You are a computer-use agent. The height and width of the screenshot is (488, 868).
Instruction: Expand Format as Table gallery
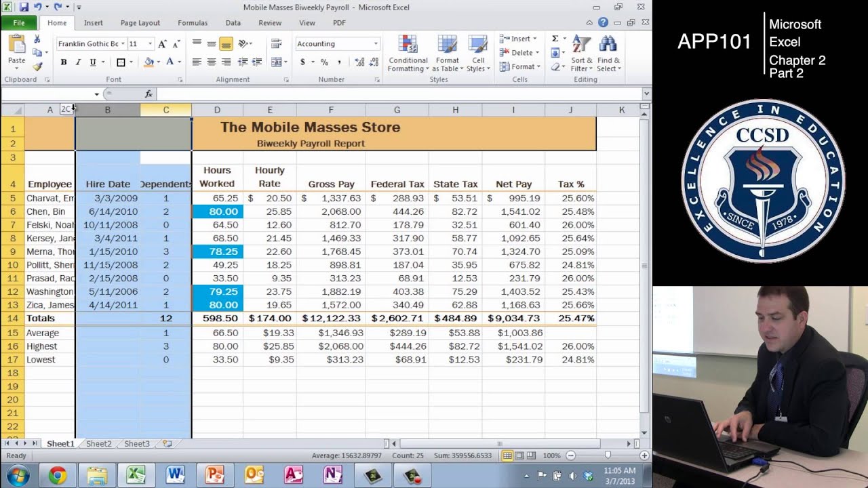(x=447, y=54)
